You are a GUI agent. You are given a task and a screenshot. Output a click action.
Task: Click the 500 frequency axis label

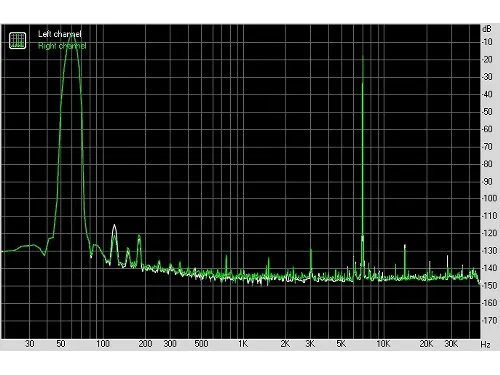(x=201, y=344)
